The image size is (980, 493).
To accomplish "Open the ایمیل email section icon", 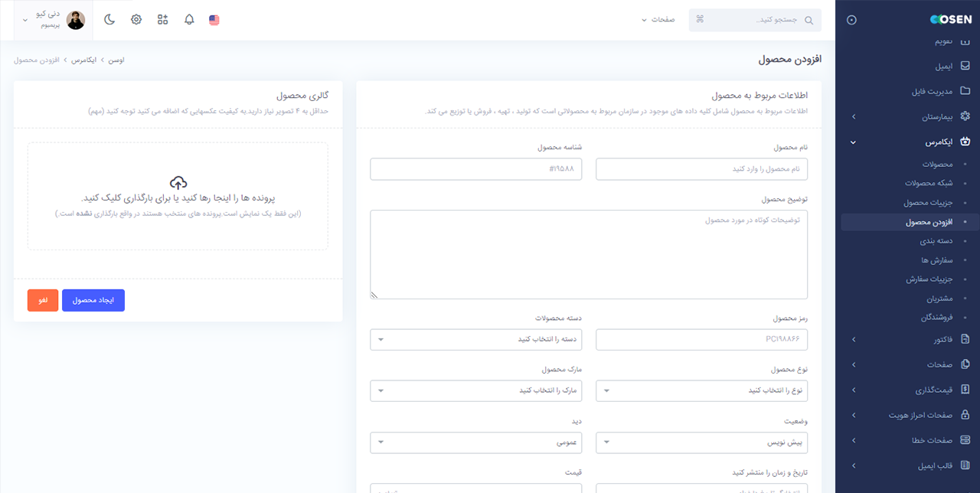I will tap(965, 66).
